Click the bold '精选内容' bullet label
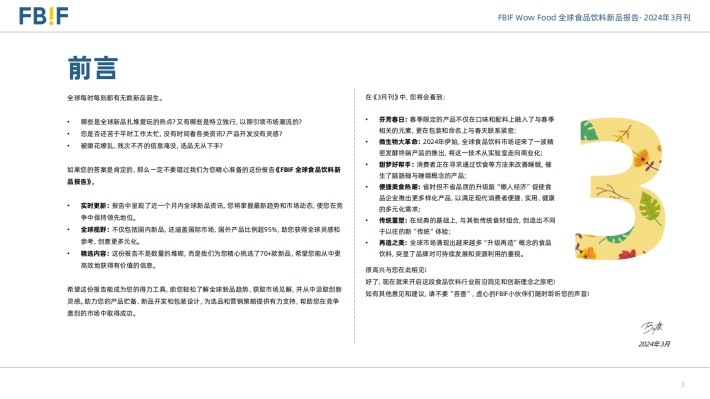 click(x=95, y=254)
